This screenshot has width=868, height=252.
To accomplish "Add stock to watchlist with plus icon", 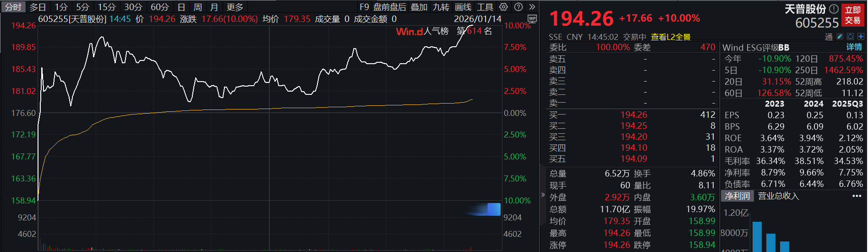I will [x=861, y=37].
